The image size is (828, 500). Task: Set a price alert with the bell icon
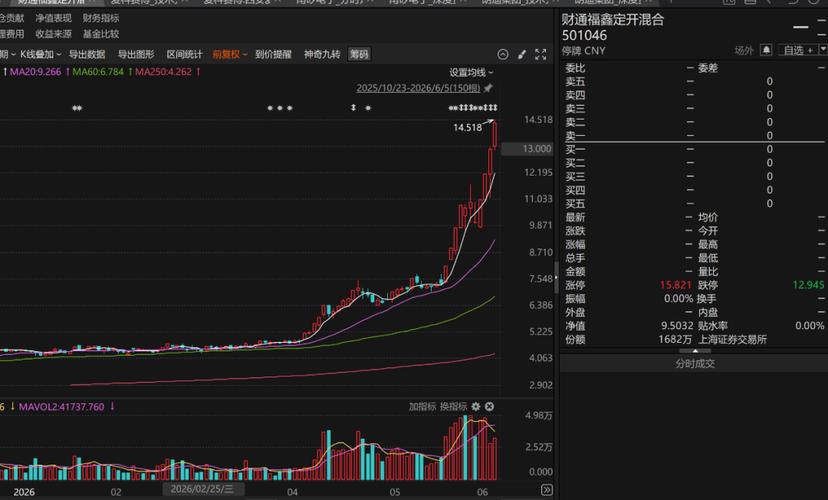(766, 50)
